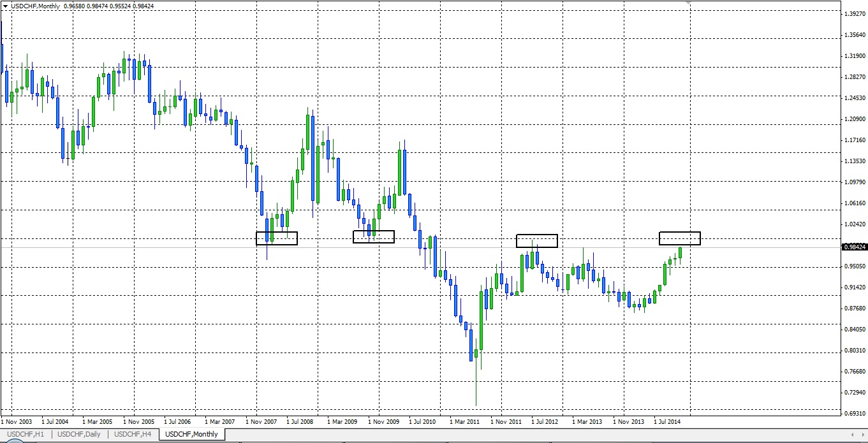Expand the dropdown arrow beside USDCHF,Monthly title
This screenshot has height=443, width=868.
tap(6, 6)
